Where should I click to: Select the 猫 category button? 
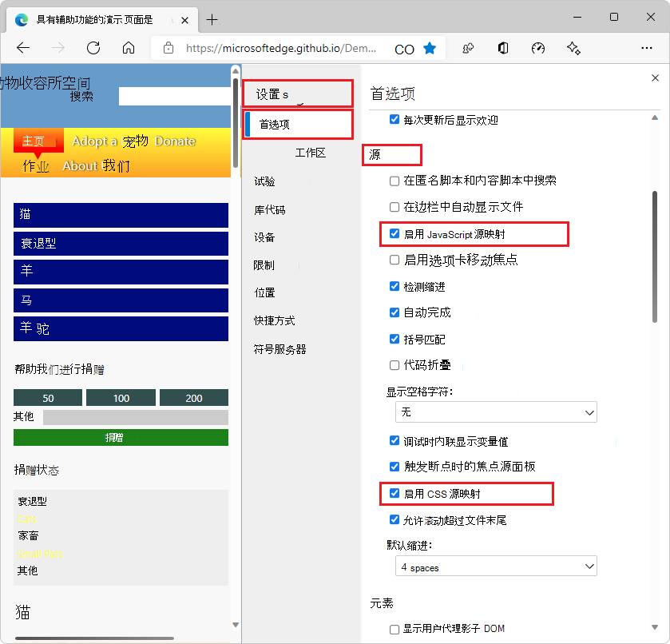coord(121,215)
